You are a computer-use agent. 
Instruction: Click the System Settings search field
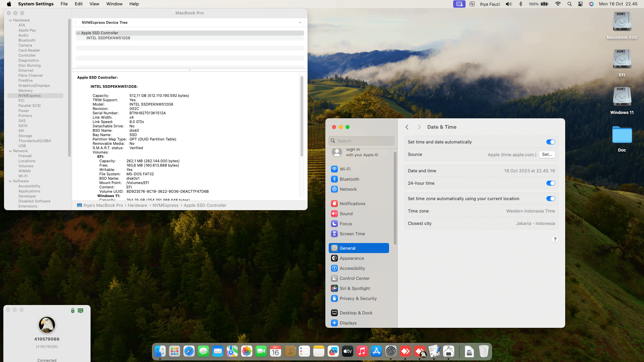pyautogui.click(x=362, y=141)
